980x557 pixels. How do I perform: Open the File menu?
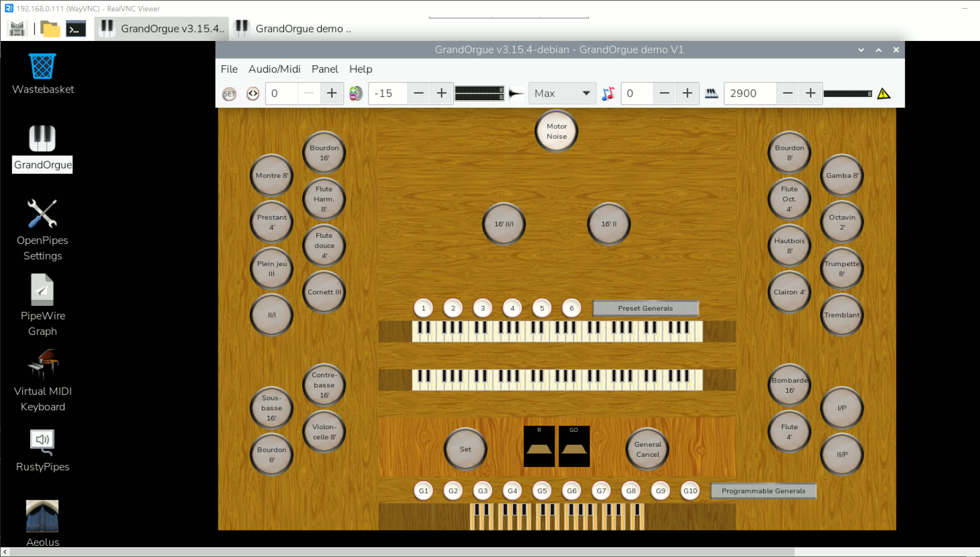pyautogui.click(x=229, y=69)
